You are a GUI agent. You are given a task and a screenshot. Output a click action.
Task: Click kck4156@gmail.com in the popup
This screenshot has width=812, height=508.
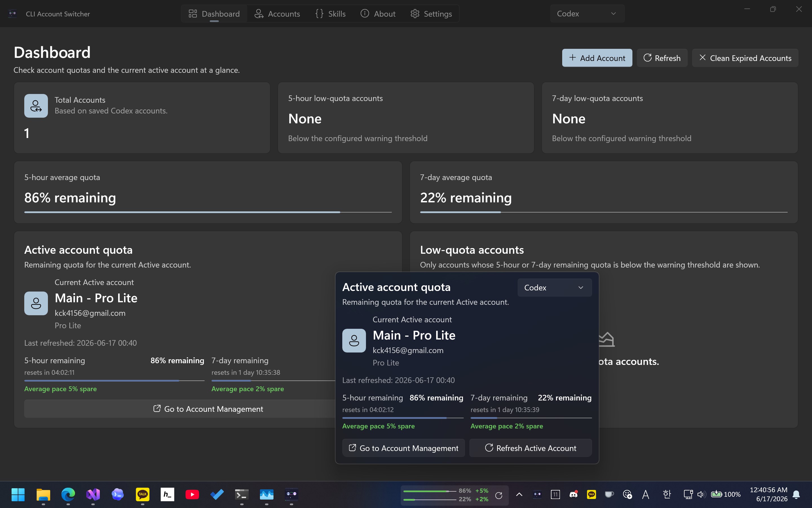coord(408,350)
